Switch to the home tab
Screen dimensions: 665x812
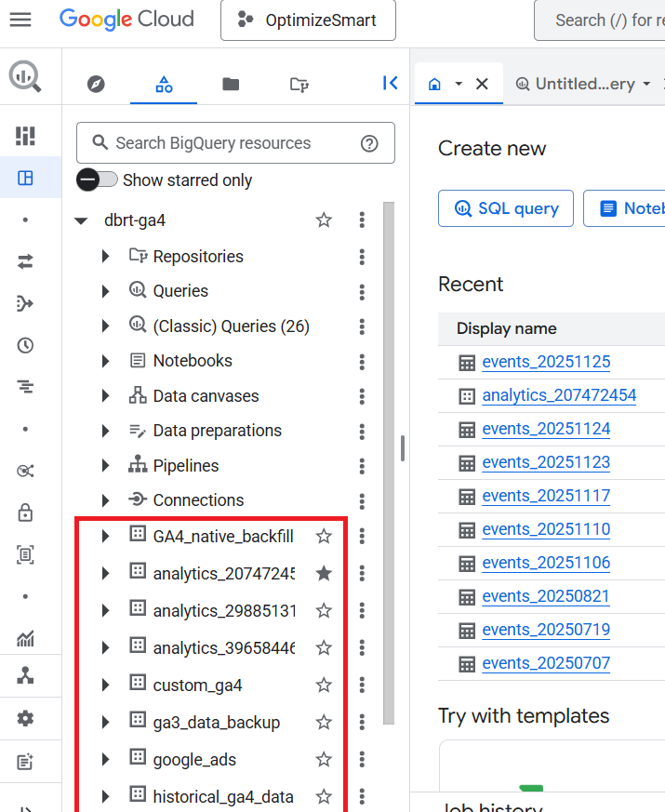(434, 84)
